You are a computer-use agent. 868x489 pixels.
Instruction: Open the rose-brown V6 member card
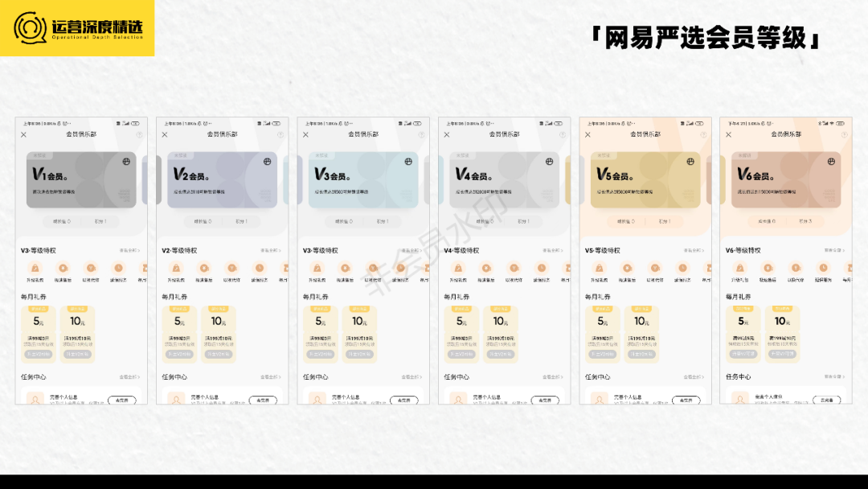[x=786, y=180]
